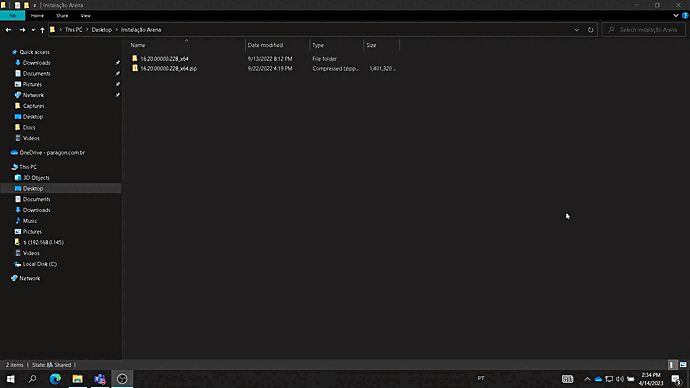Open network drive s (192.168.0.145)
The width and height of the screenshot is (690, 388).
click(x=43, y=242)
